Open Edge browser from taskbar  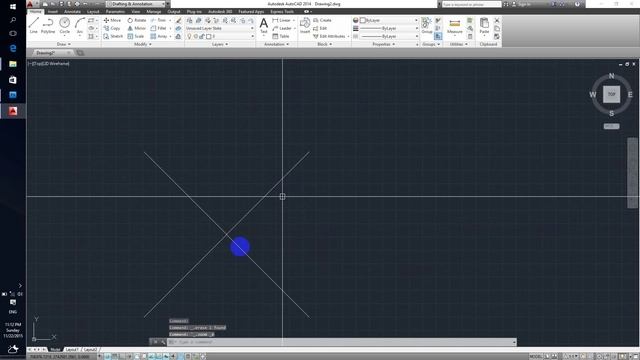13,48
